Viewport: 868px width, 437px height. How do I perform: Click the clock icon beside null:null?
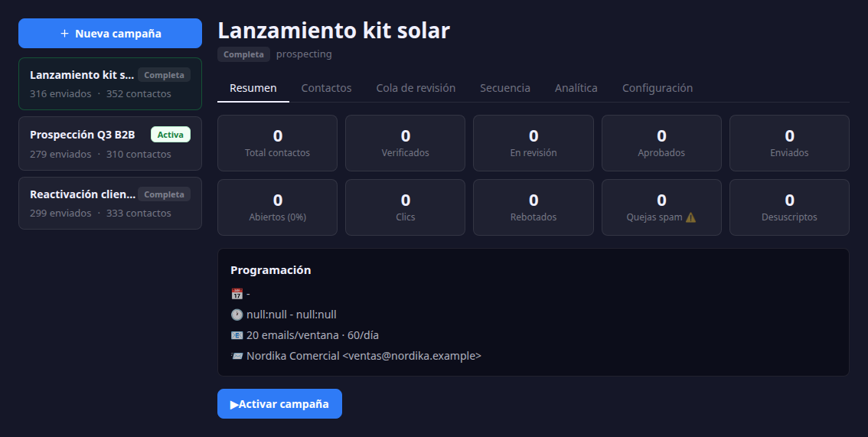(x=237, y=315)
